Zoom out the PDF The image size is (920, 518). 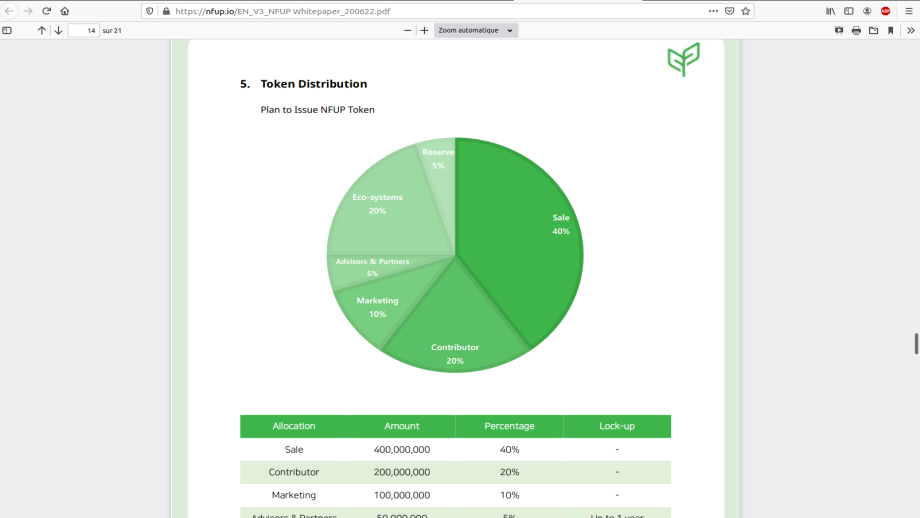tap(408, 31)
